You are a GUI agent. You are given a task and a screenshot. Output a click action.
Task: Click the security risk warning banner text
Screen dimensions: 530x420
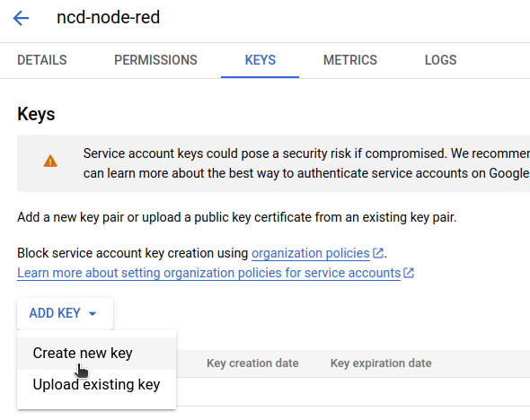tap(306, 163)
